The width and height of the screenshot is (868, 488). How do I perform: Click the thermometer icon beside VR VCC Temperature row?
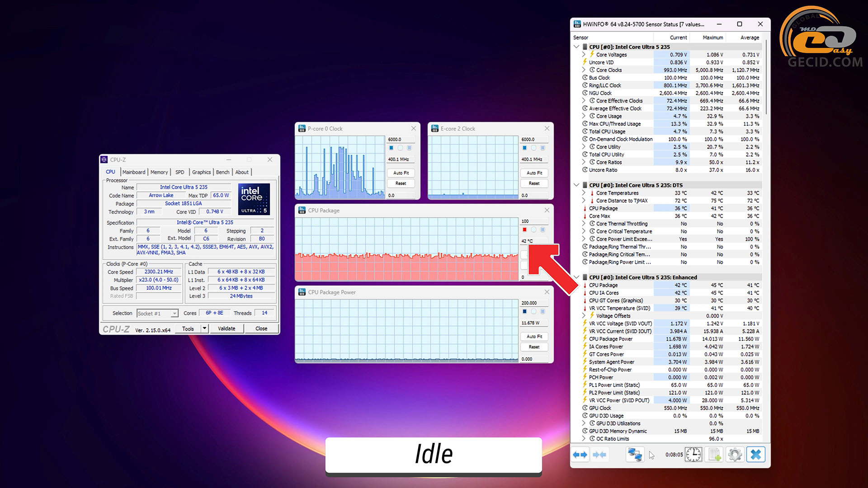[x=585, y=308]
